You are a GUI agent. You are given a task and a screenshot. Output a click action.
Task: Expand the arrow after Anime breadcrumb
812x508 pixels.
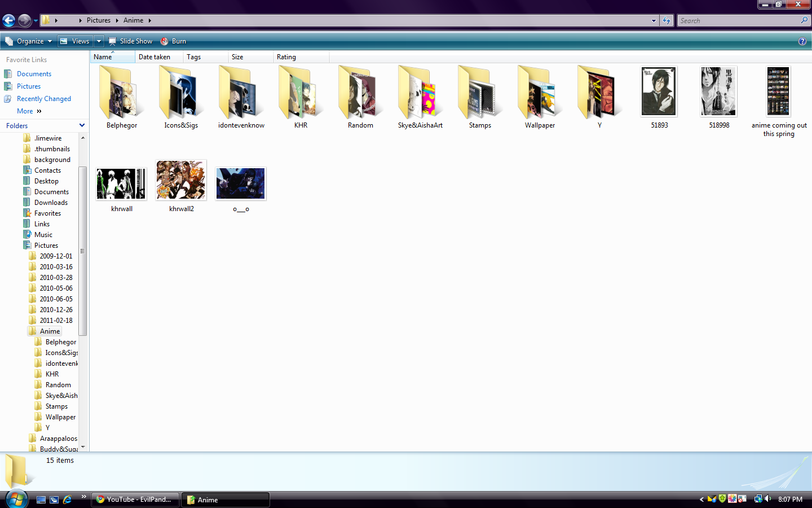pyautogui.click(x=150, y=21)
